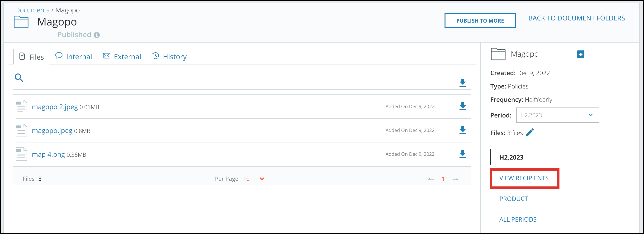644x234 pixels.
Task: Click the magopo 2.jpeg file document icon
Action: (21, 107)
